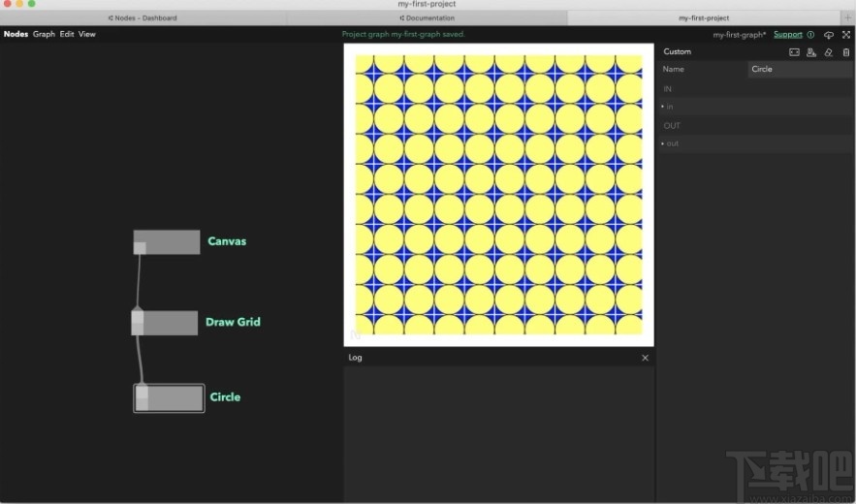Switch to the my-first-project tab
The image size is (856, 504).
(x=704, y=17)
